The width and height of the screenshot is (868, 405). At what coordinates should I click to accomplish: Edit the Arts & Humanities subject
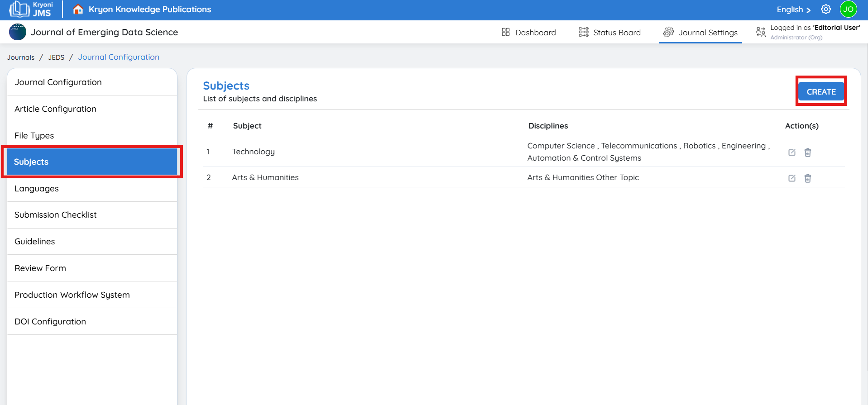click(791, 178)
